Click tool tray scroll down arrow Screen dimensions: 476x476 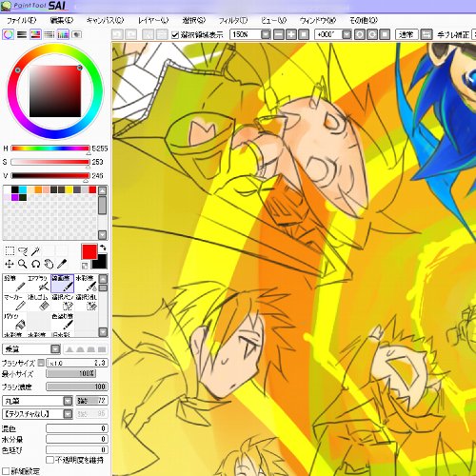(103, 332)
